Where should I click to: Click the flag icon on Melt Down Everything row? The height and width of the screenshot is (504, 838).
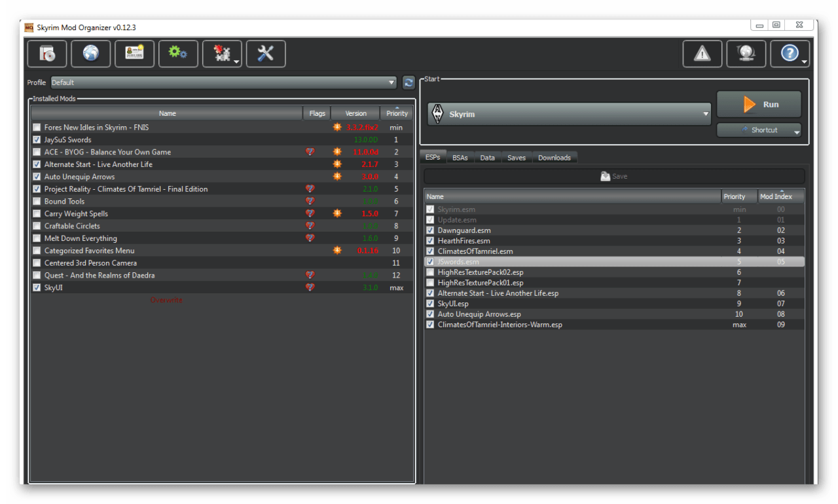(310, 238)
